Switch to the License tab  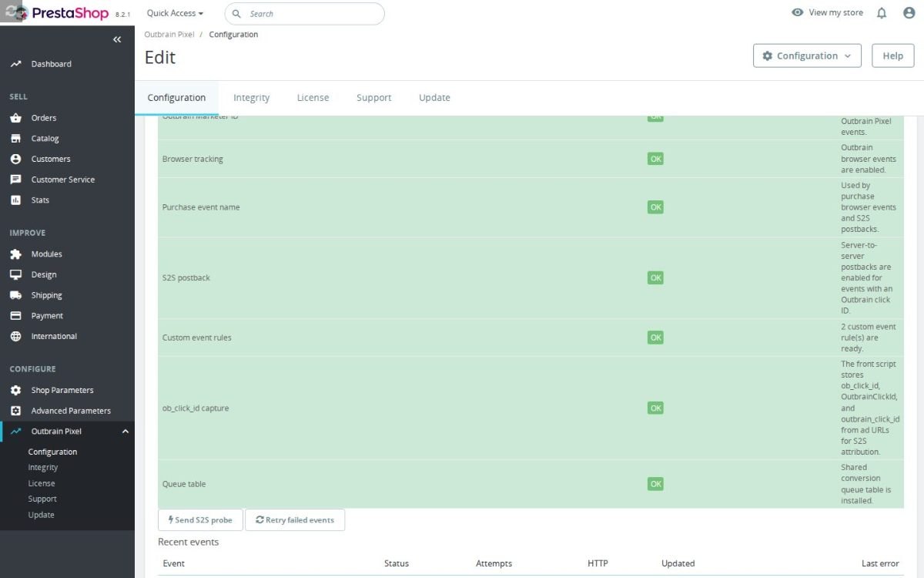click(313, 98)
